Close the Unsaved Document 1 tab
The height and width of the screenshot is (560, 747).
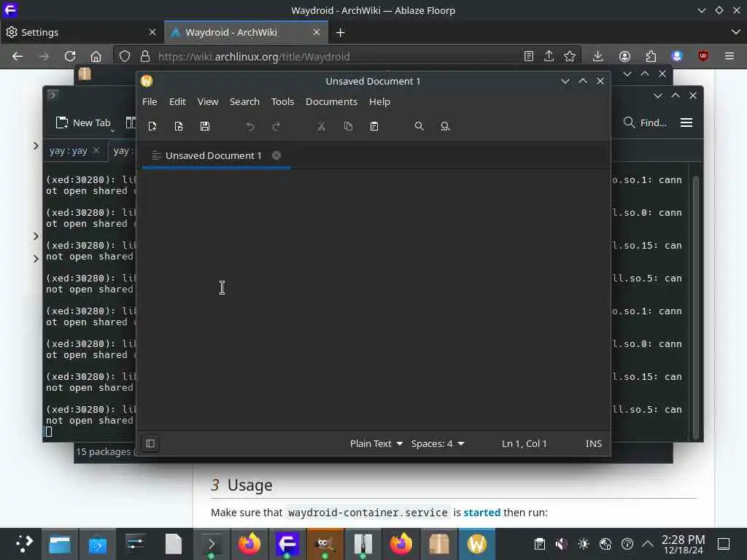click(x=276, y=155)
